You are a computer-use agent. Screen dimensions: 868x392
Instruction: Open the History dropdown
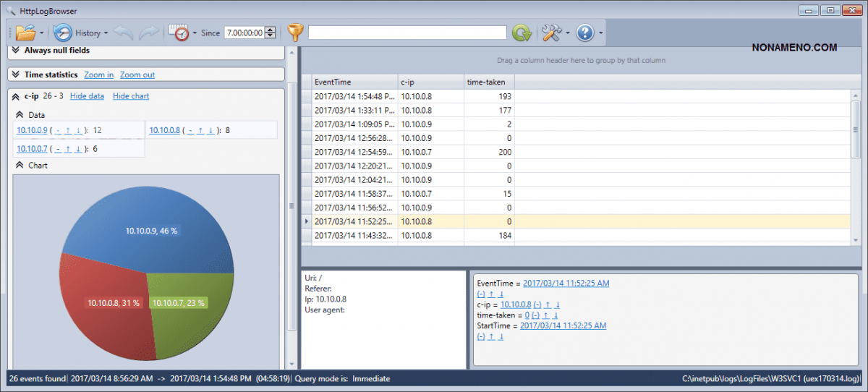coord(80,33)
